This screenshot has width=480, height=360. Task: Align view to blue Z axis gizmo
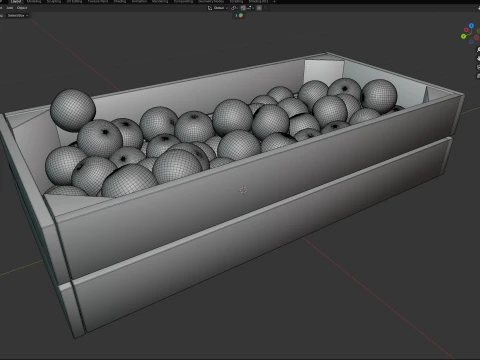click(x=471, y=25)
